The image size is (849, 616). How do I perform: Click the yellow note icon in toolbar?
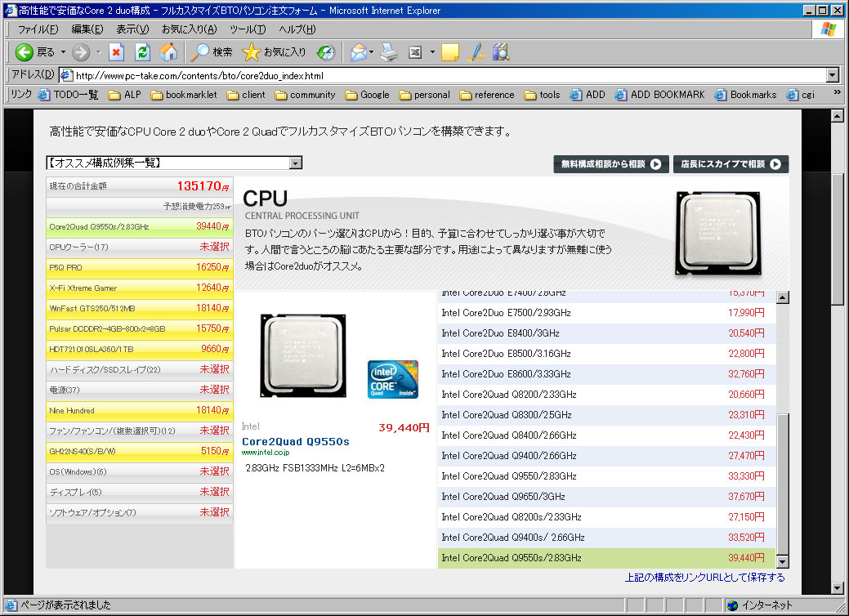[450, 52]
